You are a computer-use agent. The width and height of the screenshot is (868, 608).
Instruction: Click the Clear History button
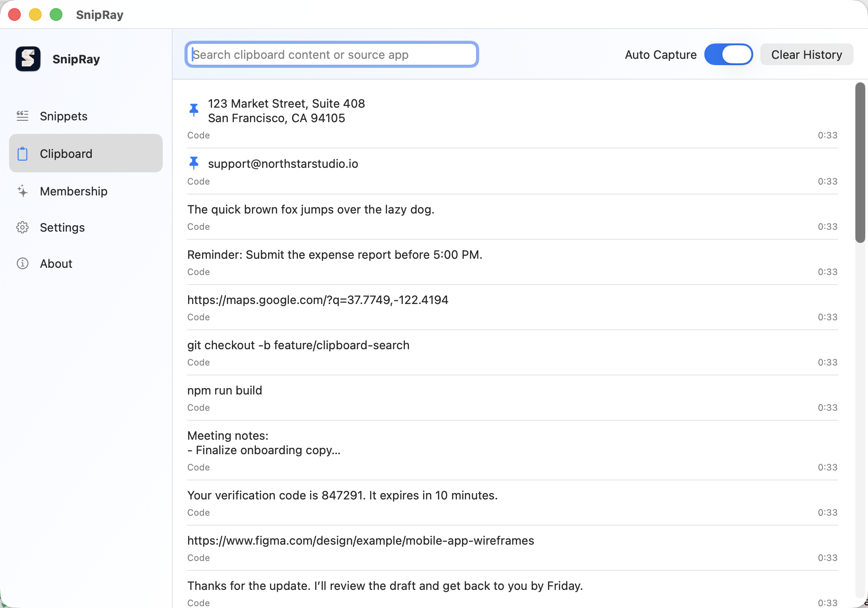coord(807,55)
